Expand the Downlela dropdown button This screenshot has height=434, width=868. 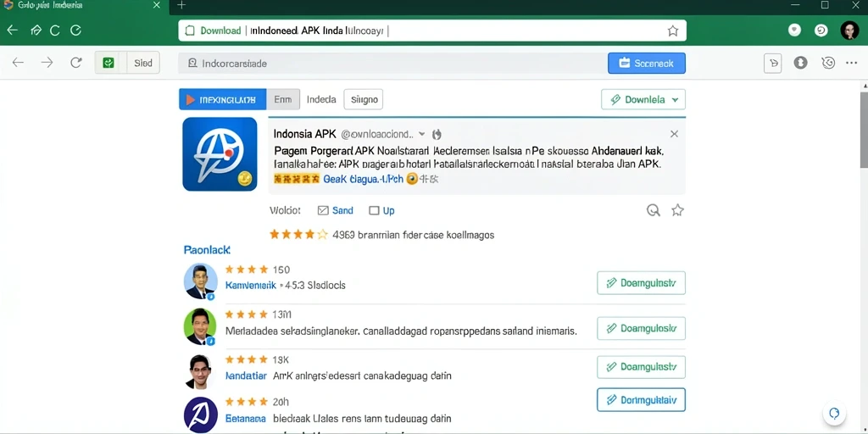[643, 100]
